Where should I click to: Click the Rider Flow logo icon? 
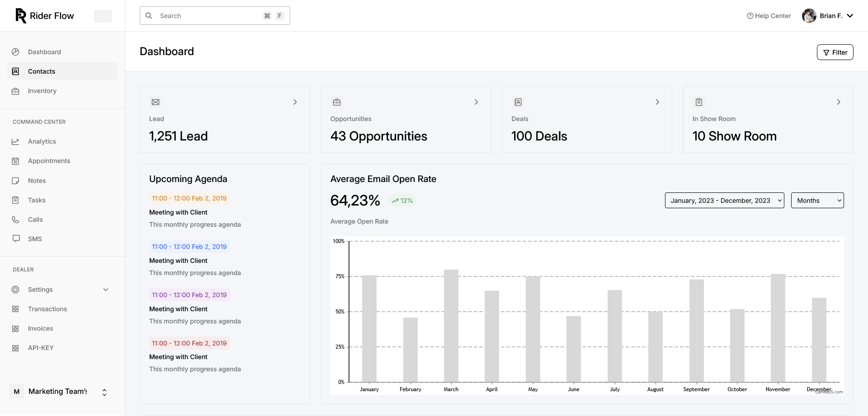21,16
